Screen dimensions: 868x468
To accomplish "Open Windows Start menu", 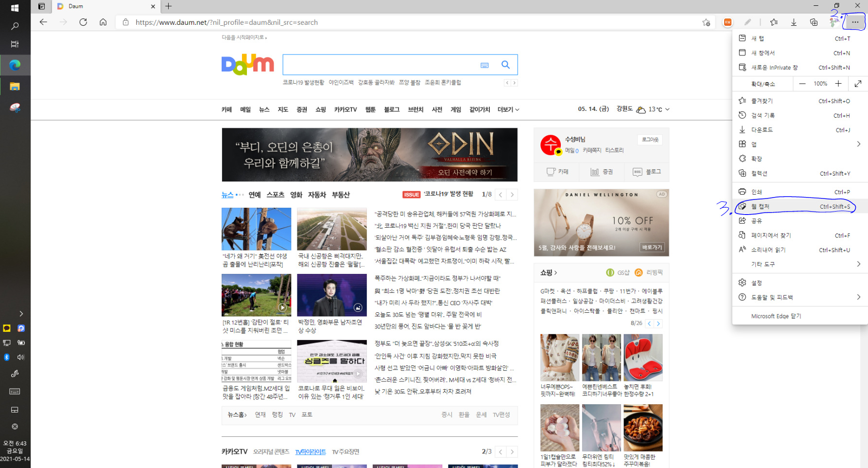I will pyautogui.click(x=15, y=8).
